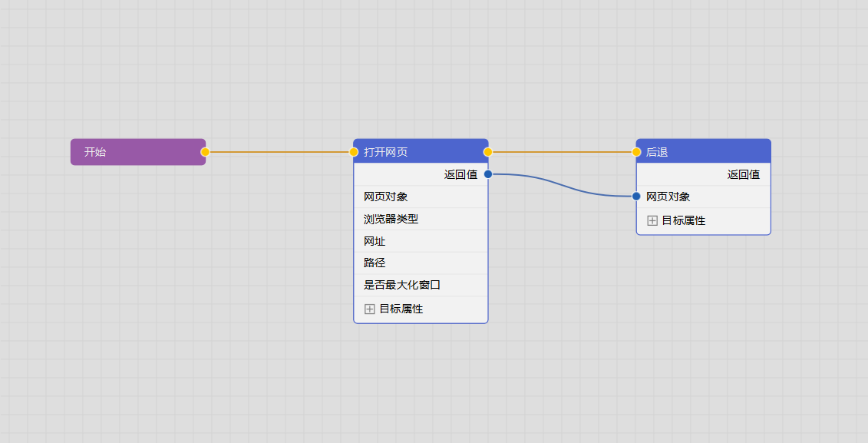Click 返回值 label in 后退 node

click(x=744, y=174)
